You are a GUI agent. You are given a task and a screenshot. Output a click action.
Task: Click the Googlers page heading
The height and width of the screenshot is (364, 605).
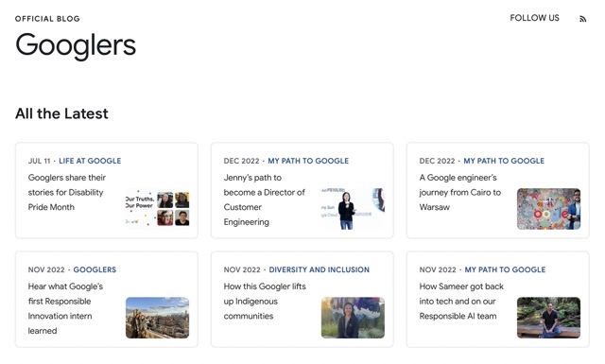pos(76,45)
